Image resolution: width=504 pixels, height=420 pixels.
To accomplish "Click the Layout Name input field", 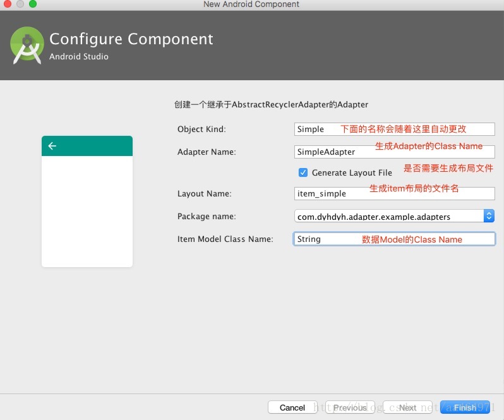I will coord(394,193).
